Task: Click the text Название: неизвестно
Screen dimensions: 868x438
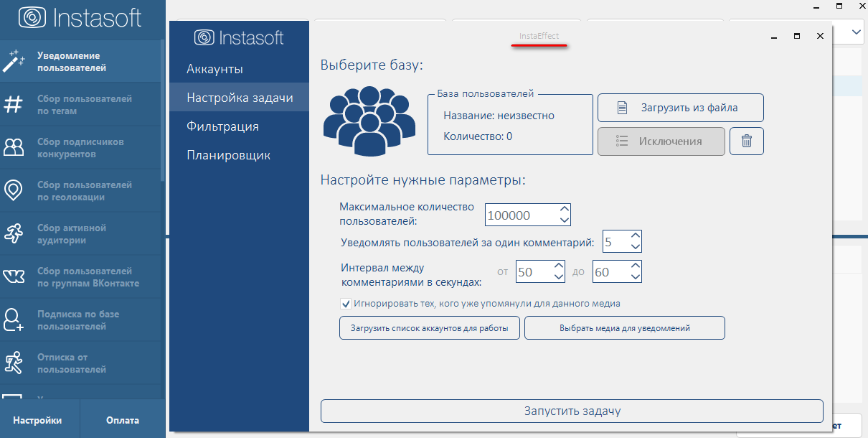Action: 499,115
